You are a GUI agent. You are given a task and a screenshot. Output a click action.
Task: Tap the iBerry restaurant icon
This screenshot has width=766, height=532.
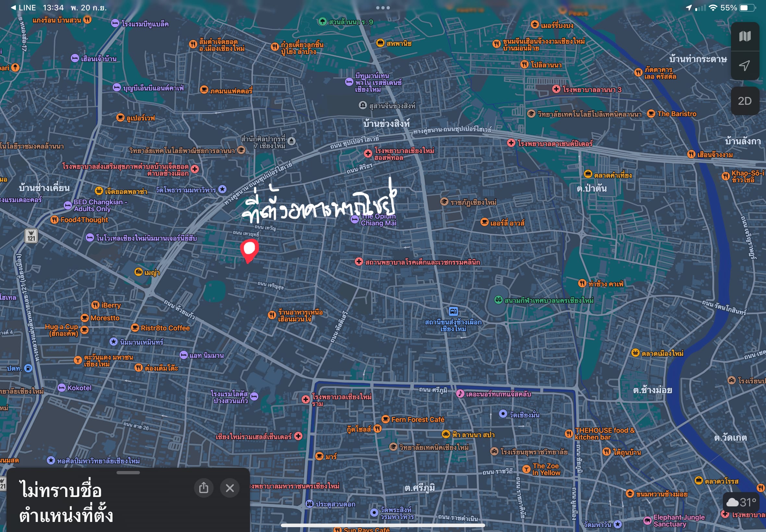95,305
